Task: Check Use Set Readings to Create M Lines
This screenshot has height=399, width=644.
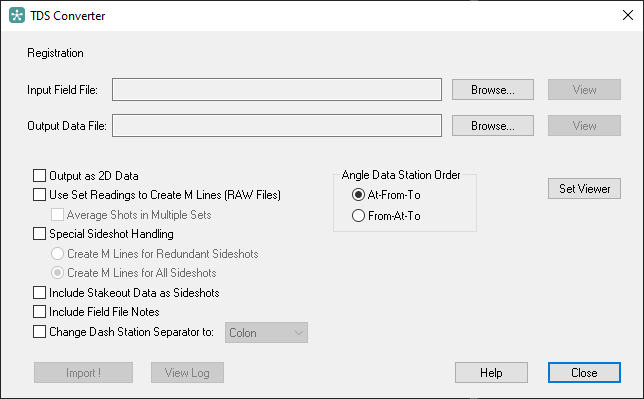Action: pos(39,195)
